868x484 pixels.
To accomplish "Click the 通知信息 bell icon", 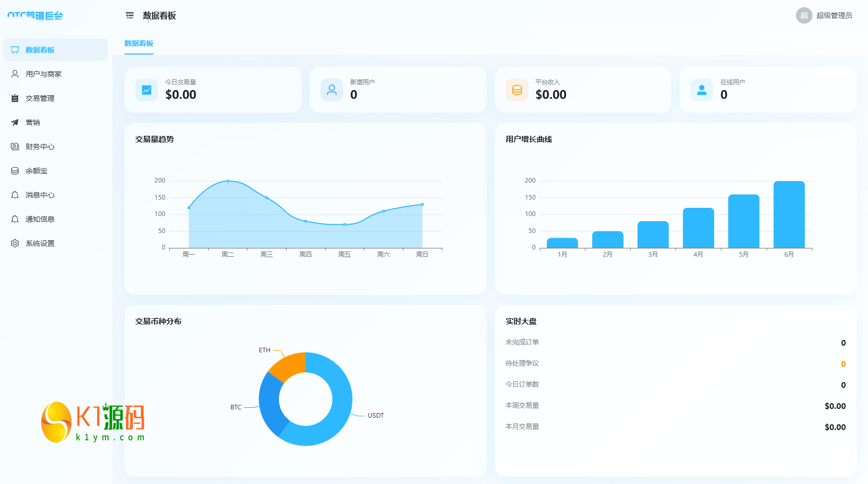I will (15, 219).
